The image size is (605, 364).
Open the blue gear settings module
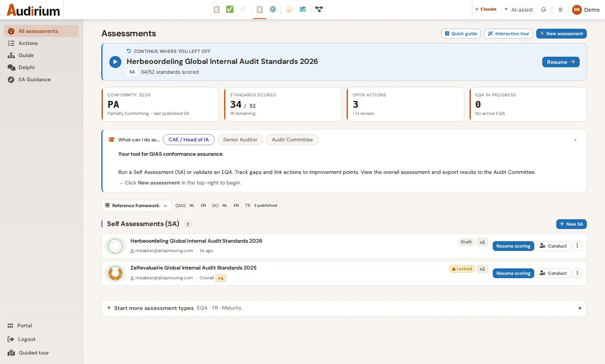(x=273, y=9)
